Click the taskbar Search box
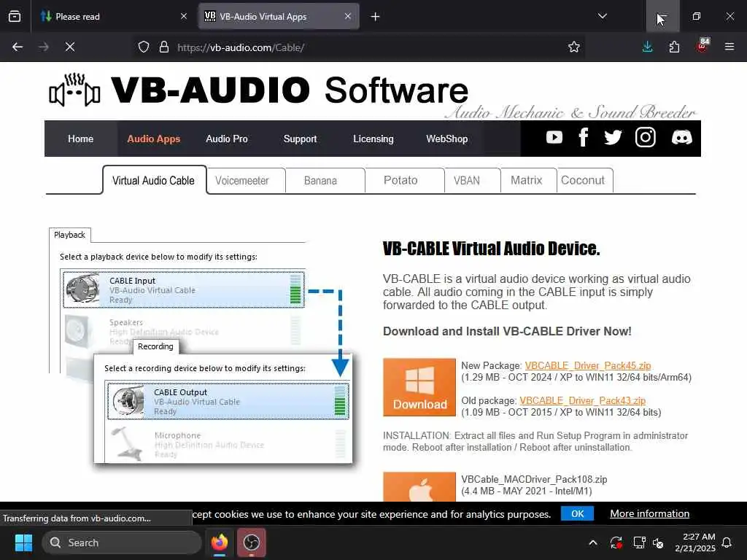This screenshot has width=747, height=560. pos(122,542)
